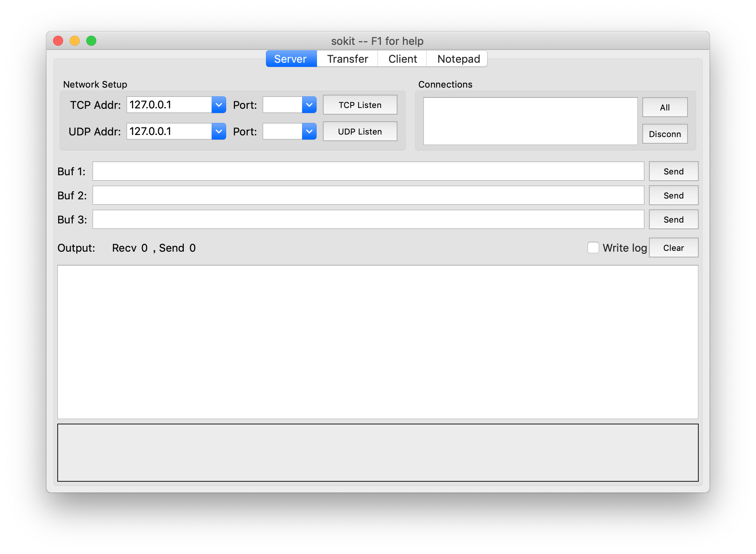
Task: Send the Buf 1 contents
Action: click(673, 172)
